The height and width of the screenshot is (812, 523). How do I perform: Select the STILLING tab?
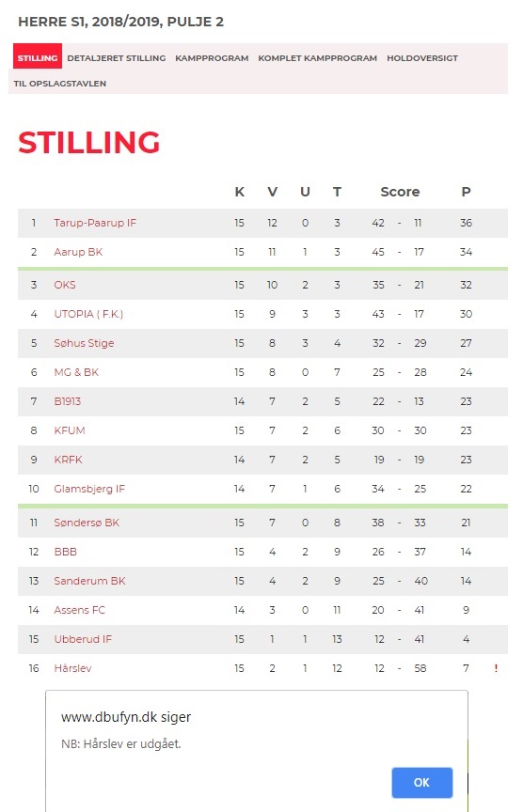[x=38, y=58]
